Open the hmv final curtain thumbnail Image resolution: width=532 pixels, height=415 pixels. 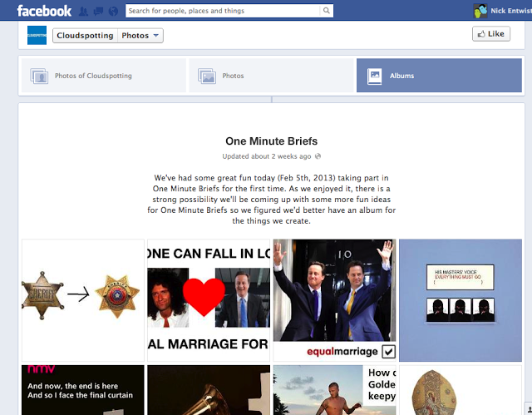(x=83, y=389)
